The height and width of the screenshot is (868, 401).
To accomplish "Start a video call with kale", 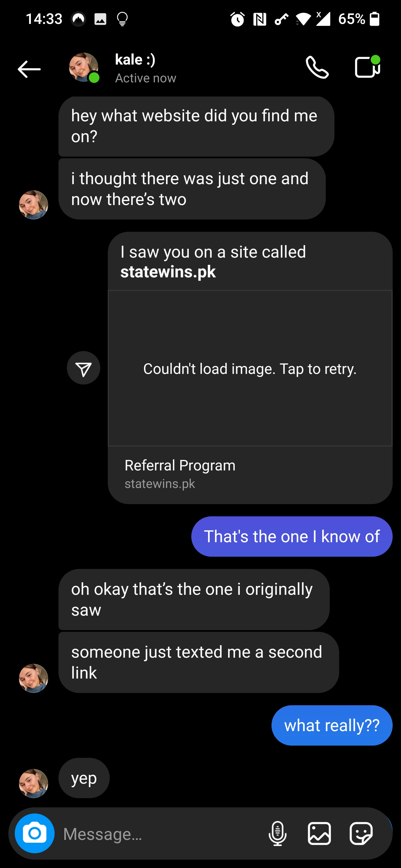I will [x=367, y=67].
